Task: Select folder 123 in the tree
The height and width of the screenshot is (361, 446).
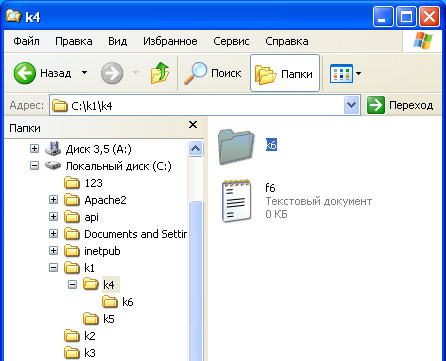Action: tap(93, 183)
